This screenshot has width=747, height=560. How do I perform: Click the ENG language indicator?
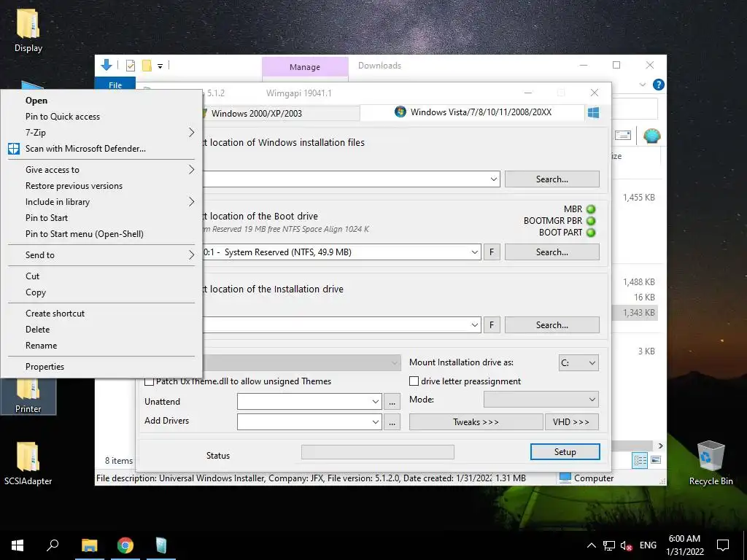pyautogui.click(x=648, y=545)
